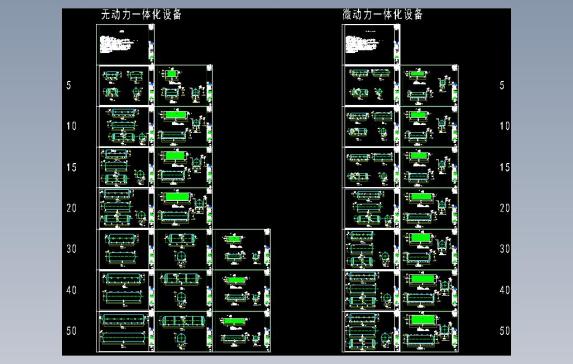The height and width of the screenshot is (364, 573).
Task: Open first sheet of left row 15, 无动力 group
Action: (x=125, y=168)
